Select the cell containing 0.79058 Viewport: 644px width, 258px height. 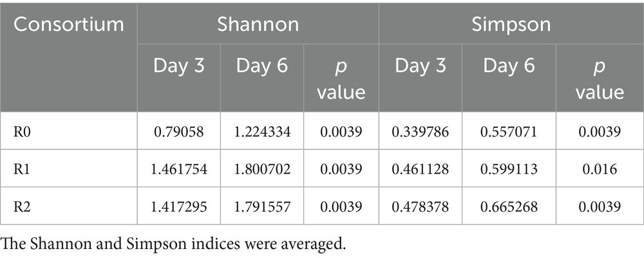178,133
